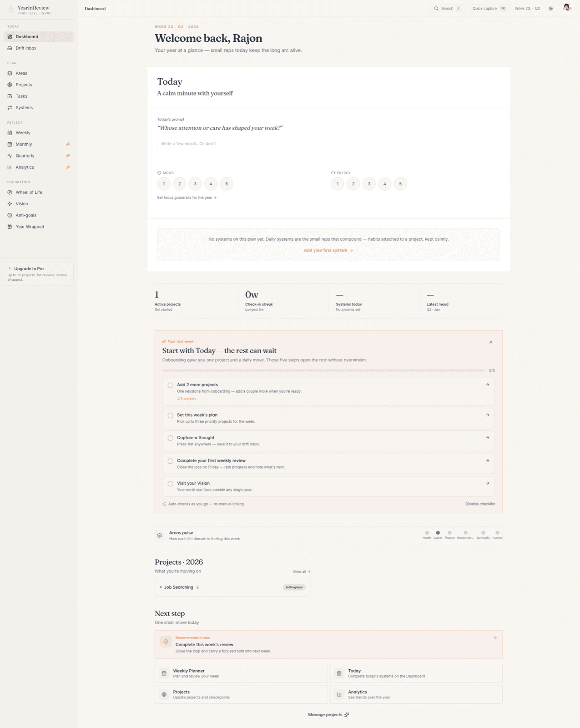
Task: Click the Weekly calendar icon in sidebar
Action: tap(10, 133)
